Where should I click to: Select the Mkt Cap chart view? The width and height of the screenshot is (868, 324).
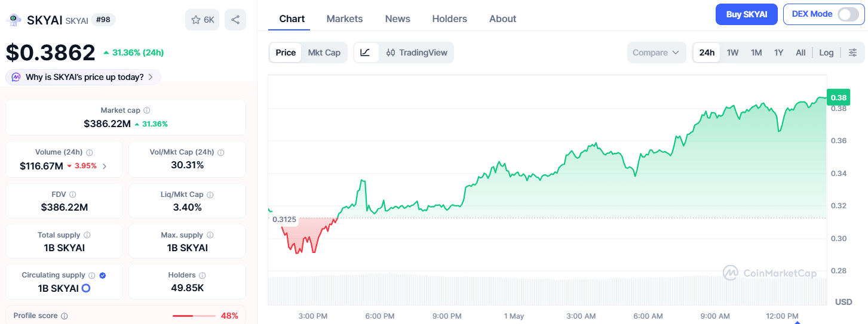point(324,53)
